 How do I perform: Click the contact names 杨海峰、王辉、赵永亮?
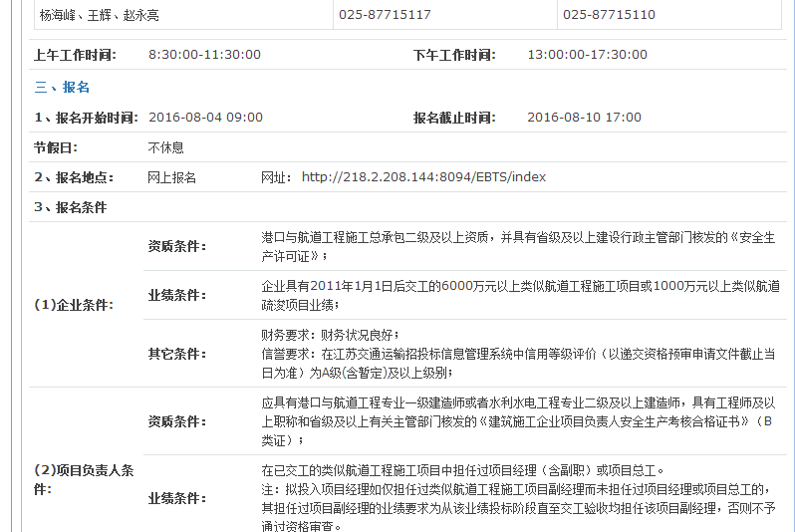(x=99, y=15)
